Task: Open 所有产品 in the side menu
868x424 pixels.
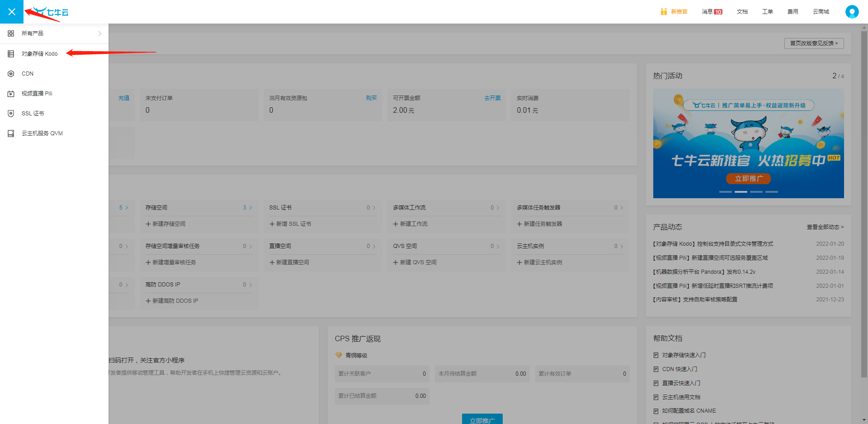Action: pyautogui.click(x=54, y=33)
